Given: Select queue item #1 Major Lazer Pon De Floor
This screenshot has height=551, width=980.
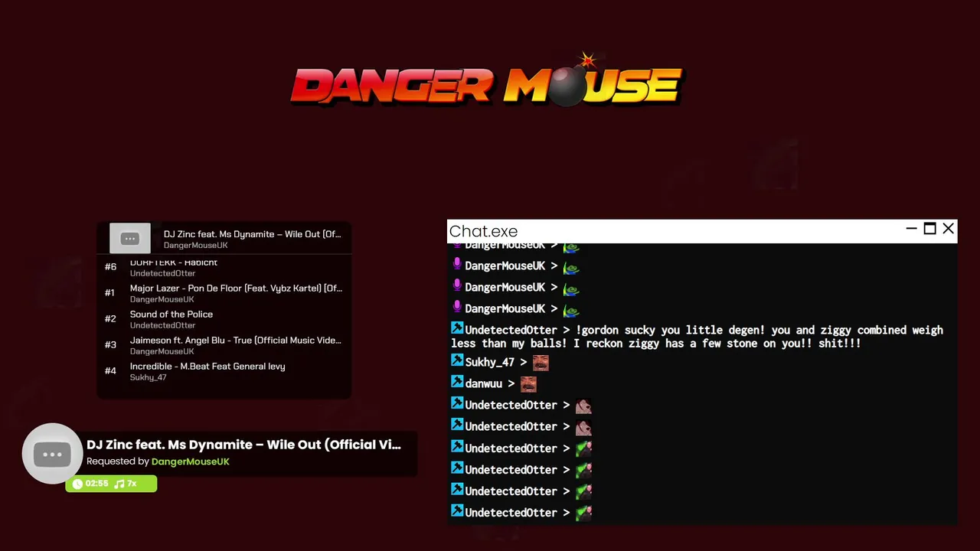Looking at the screenshot, I should (x=224, y=293).
